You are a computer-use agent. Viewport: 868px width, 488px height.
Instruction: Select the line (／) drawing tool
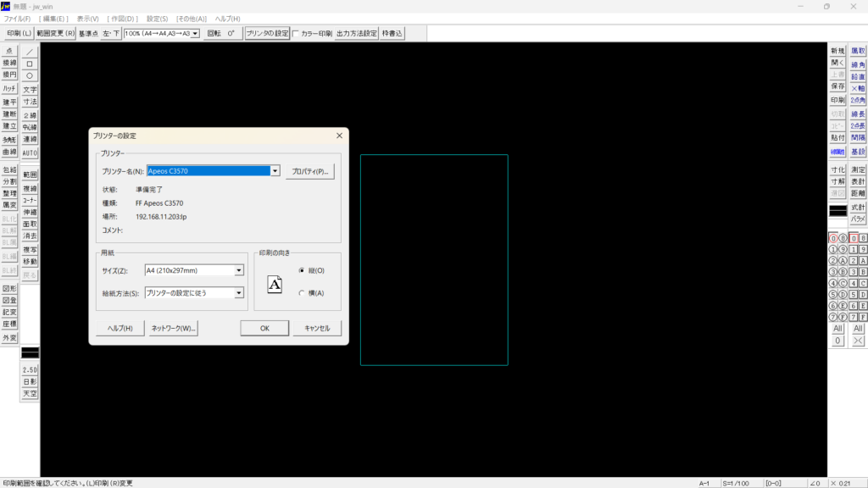(30, 52)
